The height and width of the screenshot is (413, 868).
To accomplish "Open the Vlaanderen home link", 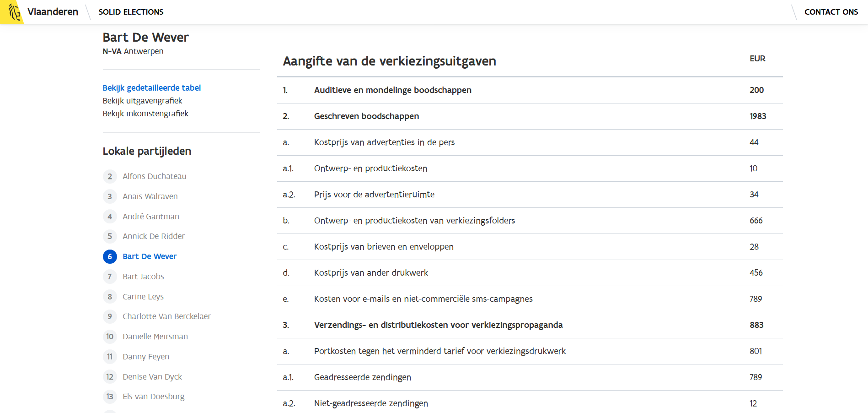I will [x=53, y=12].
